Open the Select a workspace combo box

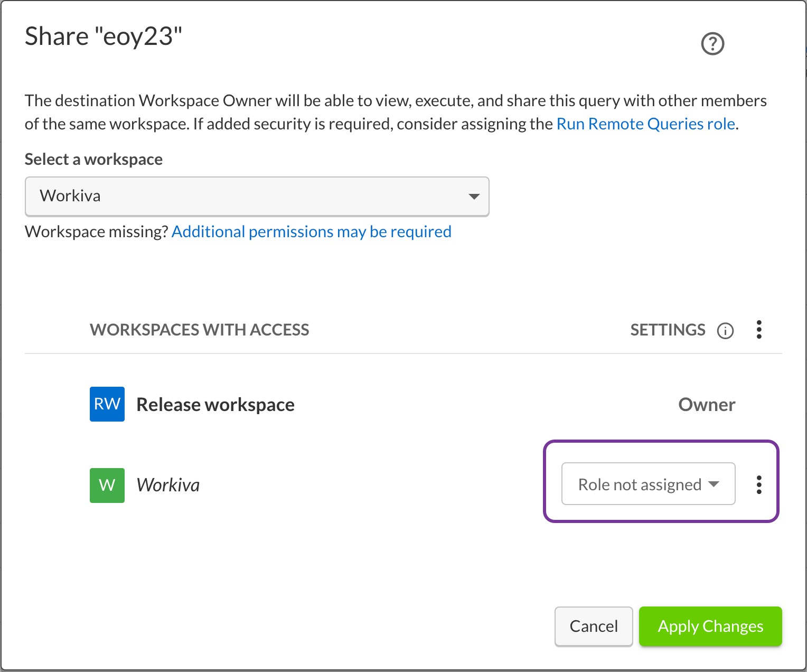coord(257,196)
